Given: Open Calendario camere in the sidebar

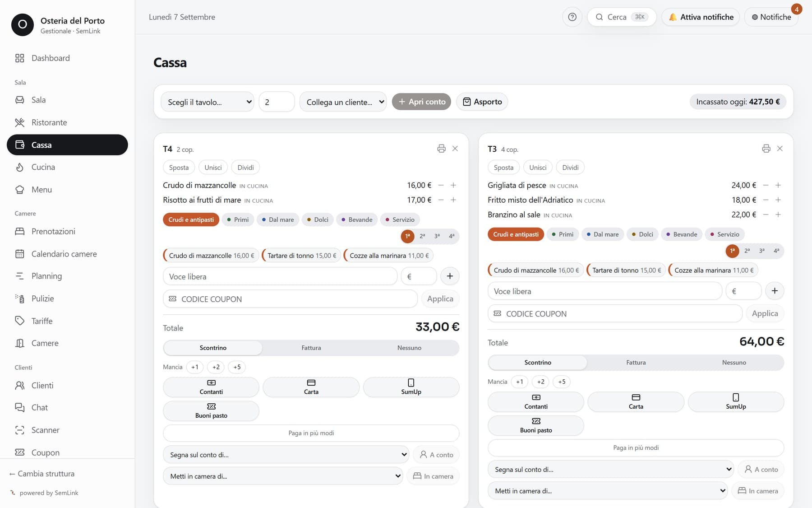Looking at the screenshot, I should pyautogui.click(x=67, y=254).
